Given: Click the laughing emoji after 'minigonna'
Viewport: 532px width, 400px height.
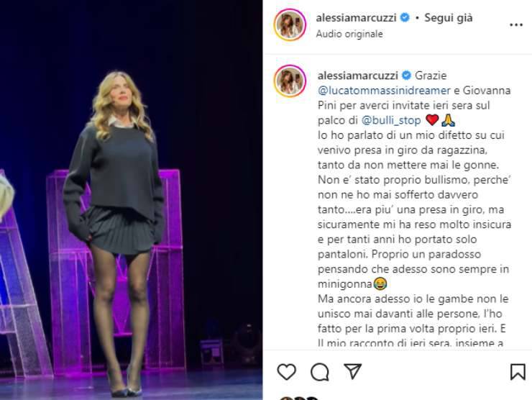Looking at the screenshot, I should coord(380,284).
